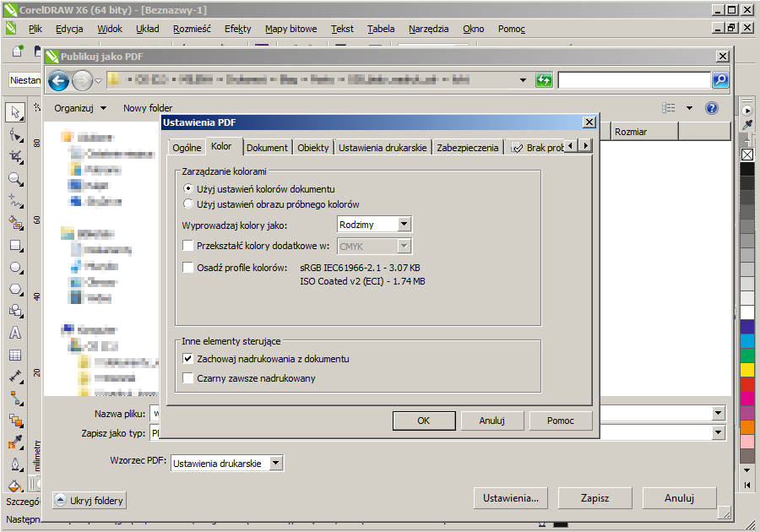Screen dimensions: 760x532
Task: Select Użyj ustawień kolorów dokumentu option
Action: point(188,188)
